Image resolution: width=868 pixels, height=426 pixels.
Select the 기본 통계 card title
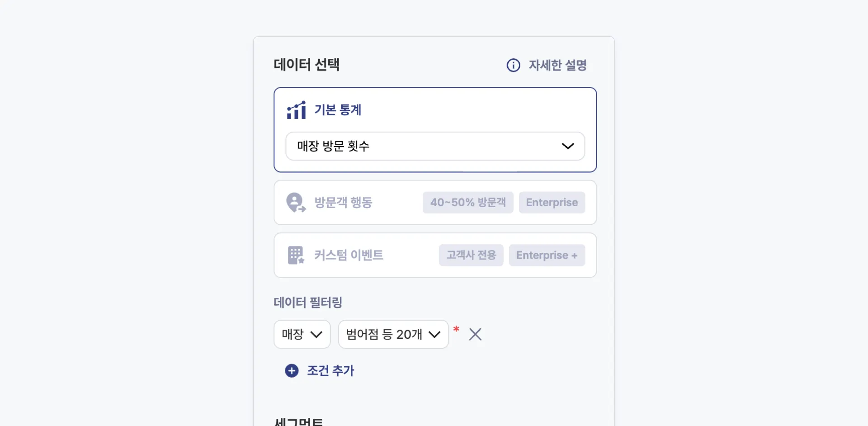[x=338, y=110]
